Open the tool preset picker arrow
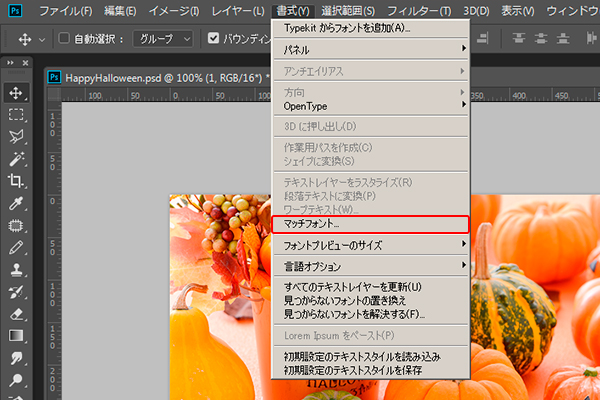 coord(42,39)
